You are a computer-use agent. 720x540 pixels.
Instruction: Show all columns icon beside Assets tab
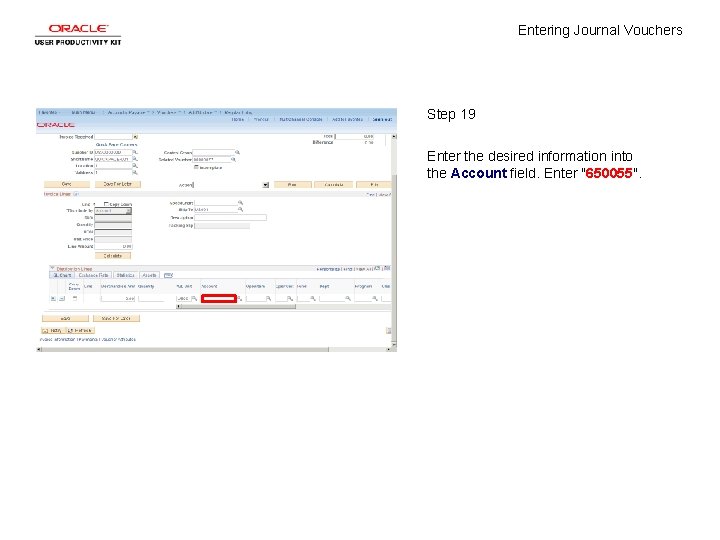(x=169, y=275)
